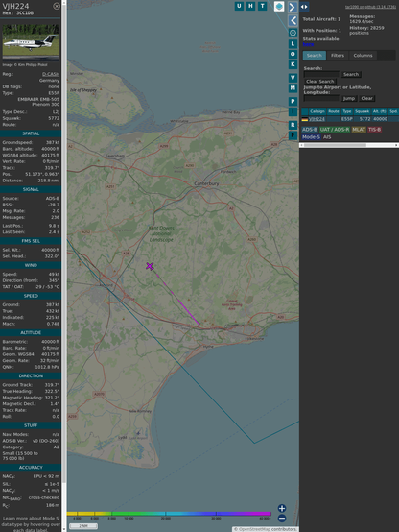Screen dimensions: 399x532
Task: Sort table by Squawk column
Action: click(x=362, y=111)
